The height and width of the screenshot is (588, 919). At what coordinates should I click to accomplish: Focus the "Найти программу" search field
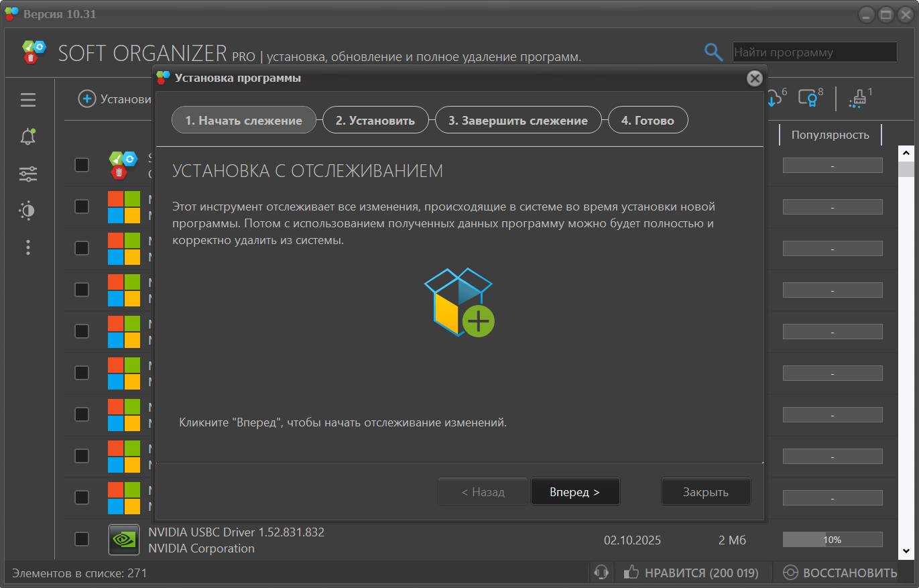[814, 52]
